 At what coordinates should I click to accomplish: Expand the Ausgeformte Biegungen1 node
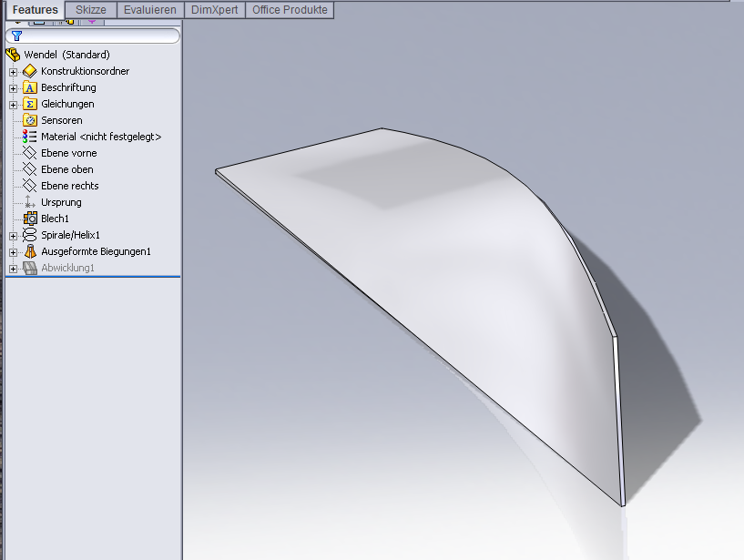[13, 252]
